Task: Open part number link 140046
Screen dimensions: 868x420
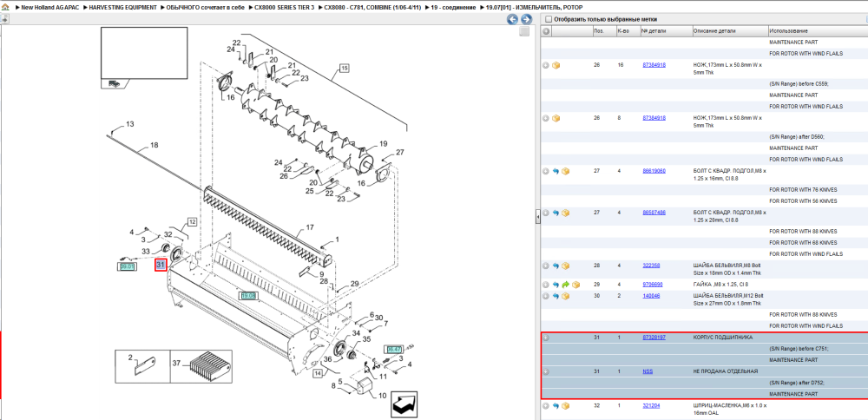Action: [x=651, y=296]
